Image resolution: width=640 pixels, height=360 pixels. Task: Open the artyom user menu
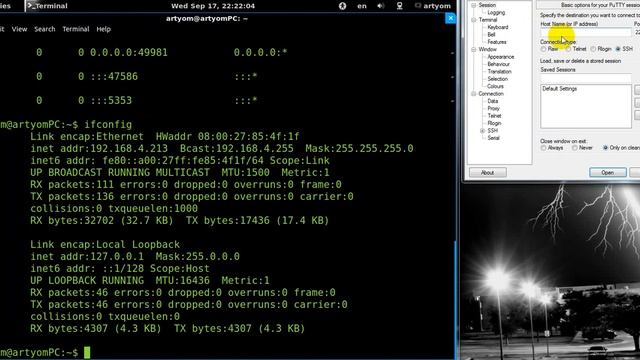[x=433, y=6]
